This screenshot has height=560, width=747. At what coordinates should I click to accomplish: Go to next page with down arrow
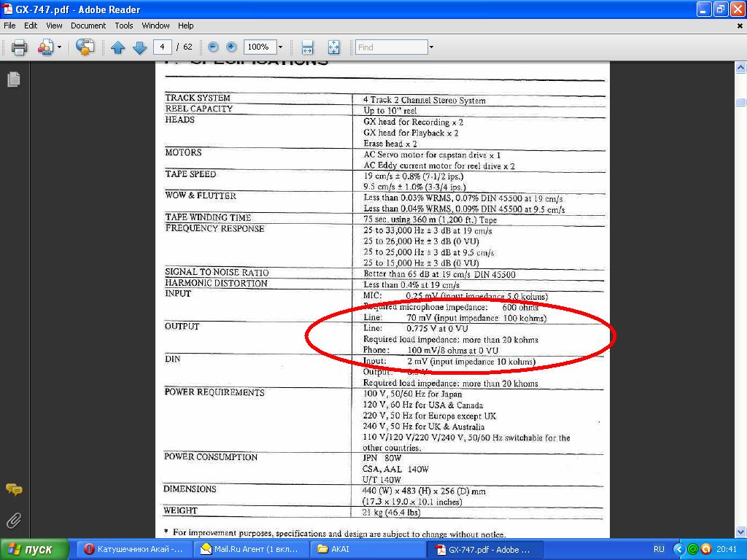(x=139, y=47)
